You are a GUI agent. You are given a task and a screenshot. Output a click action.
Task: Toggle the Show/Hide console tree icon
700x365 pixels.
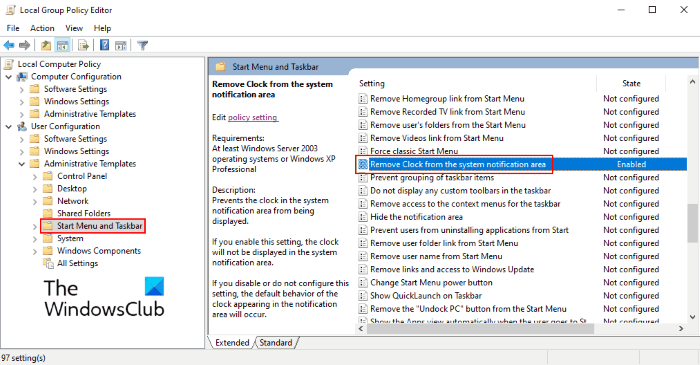pyautogui.click(x=62, y=45)
